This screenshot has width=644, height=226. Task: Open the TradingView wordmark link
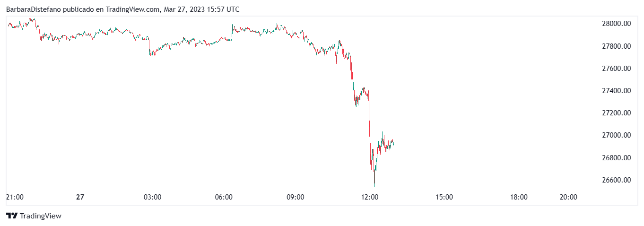(x=41, y=216)
